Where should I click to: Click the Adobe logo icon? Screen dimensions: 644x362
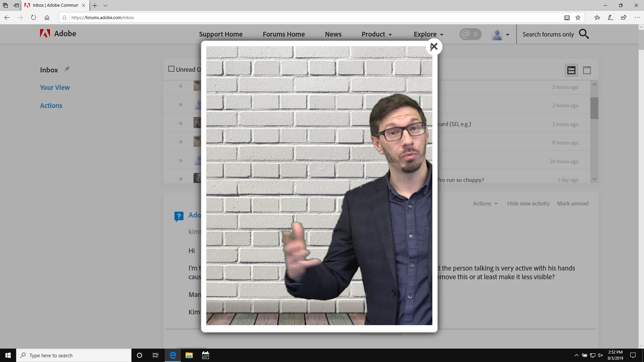[45, 34]
